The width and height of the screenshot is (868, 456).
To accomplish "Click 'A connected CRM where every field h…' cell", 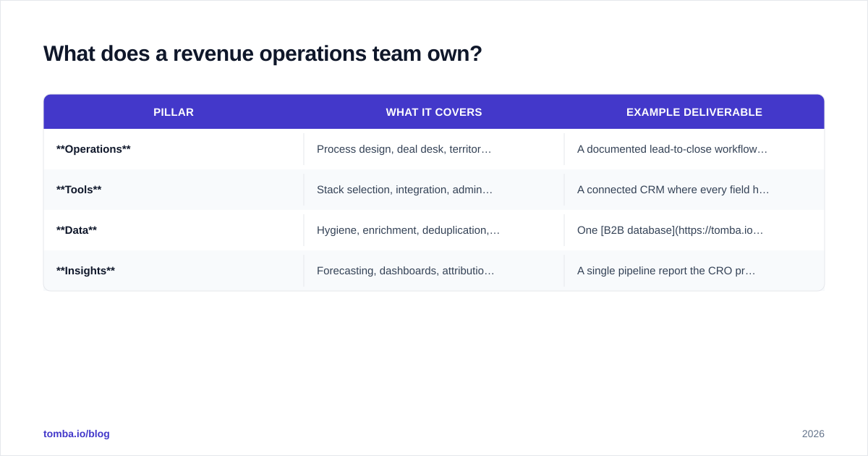I will [x=694, y=190].
